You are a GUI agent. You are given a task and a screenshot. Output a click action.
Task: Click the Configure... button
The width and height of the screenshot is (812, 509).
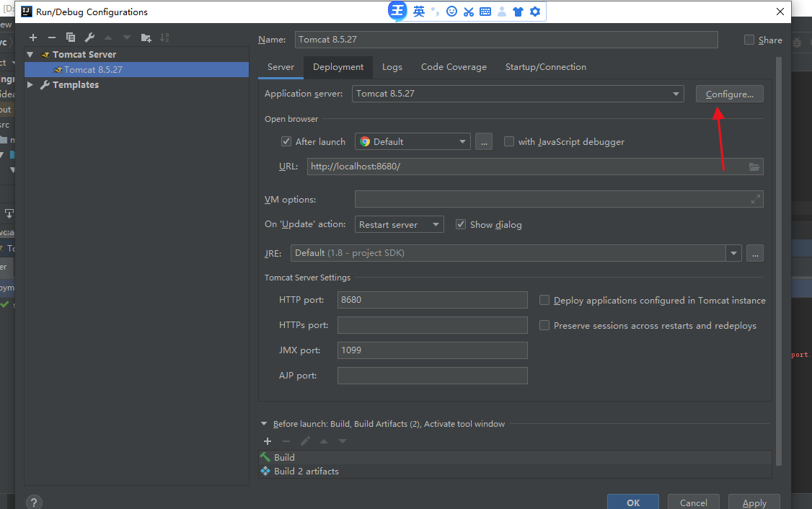(729, 94)
